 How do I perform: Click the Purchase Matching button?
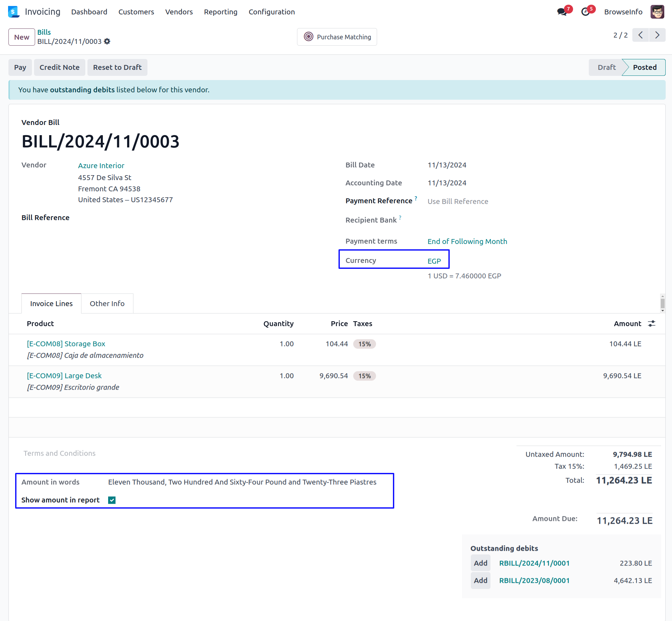tap(337, 37)
